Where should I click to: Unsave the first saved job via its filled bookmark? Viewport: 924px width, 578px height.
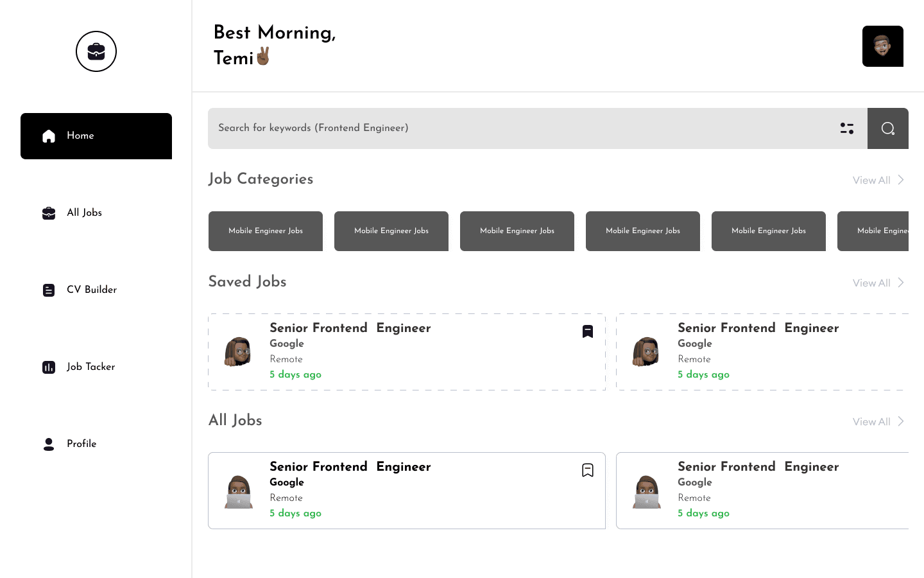587,331
